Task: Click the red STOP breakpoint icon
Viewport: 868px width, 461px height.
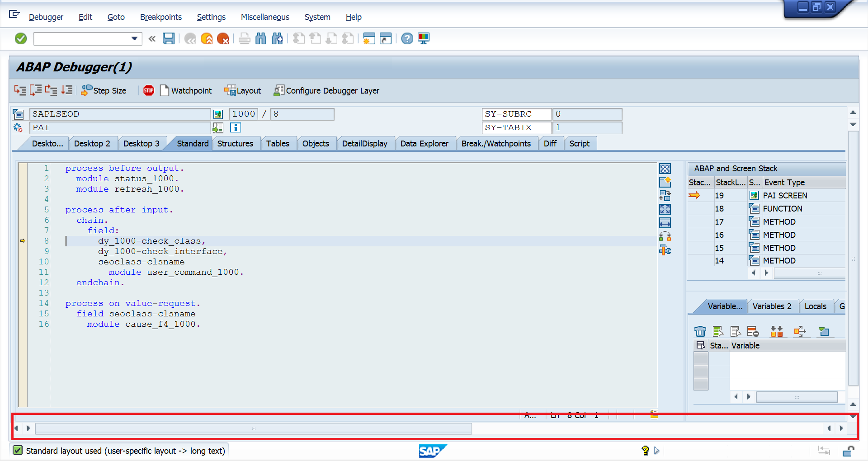Action: coord(149,90)
